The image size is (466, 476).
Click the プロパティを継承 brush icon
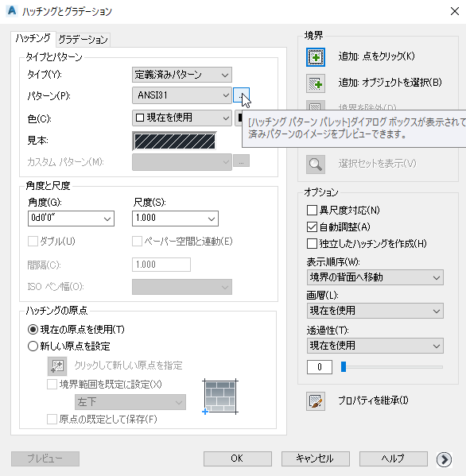(316, 401)
